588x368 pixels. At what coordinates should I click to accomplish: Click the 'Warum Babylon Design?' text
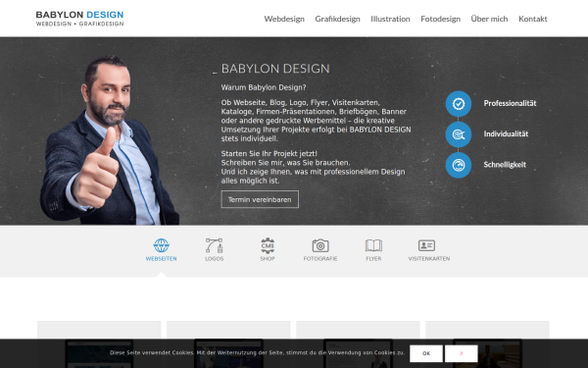[264, 87]
